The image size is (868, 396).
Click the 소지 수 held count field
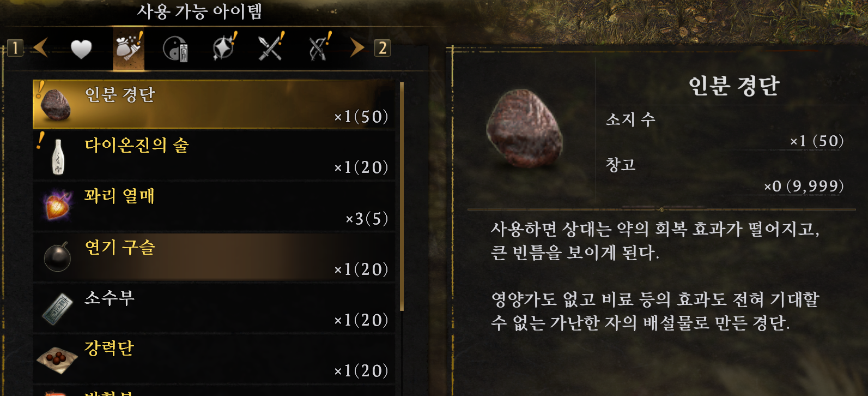point(725,130)
